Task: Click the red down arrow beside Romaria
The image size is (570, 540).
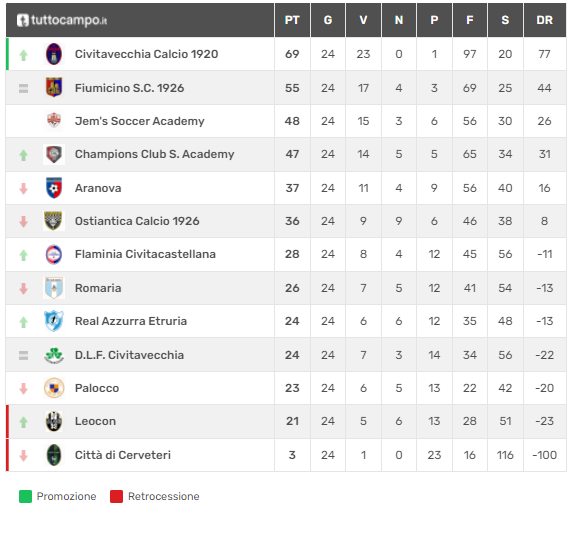Action: [24, 289]
